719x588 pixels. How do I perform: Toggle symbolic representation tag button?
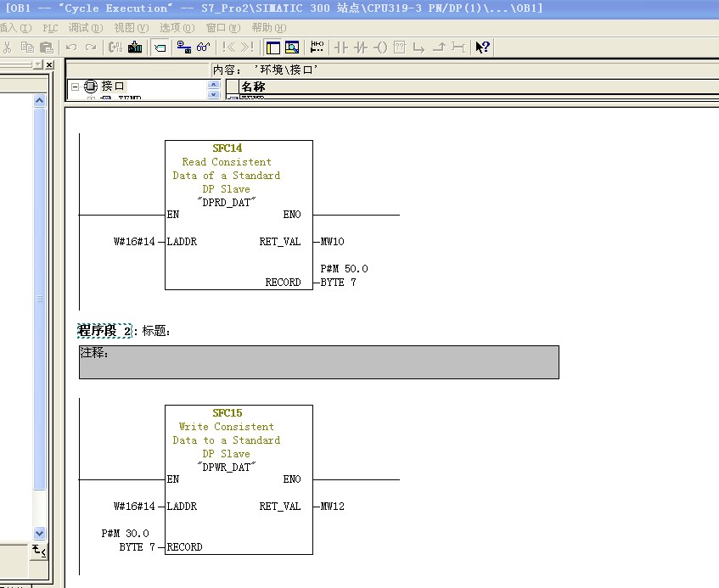click(160, 48)
